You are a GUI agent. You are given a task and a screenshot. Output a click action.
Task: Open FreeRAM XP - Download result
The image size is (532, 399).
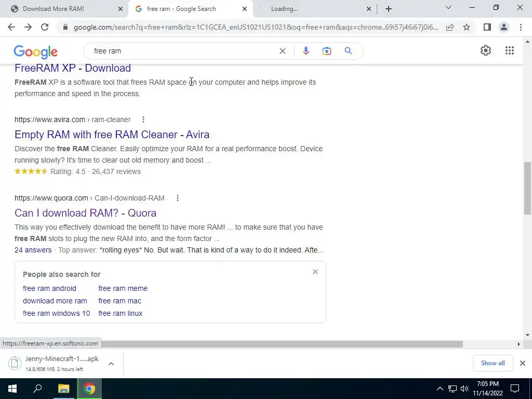73,68
